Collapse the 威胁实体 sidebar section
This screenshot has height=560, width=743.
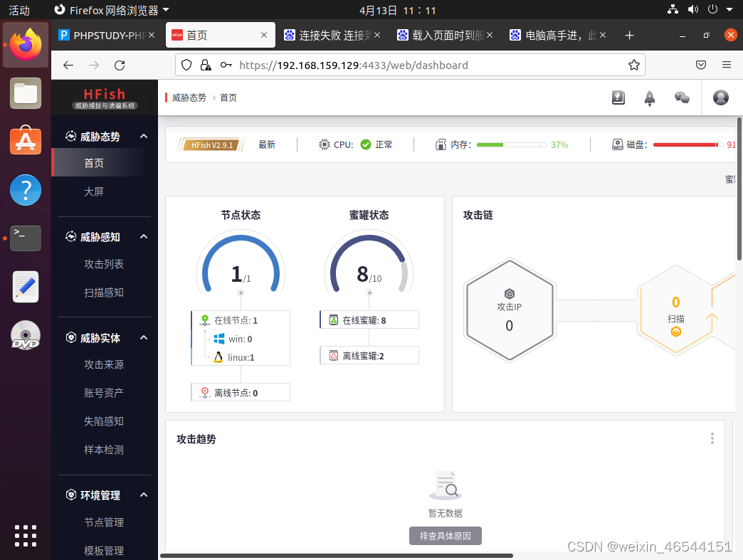click(144, 337)
